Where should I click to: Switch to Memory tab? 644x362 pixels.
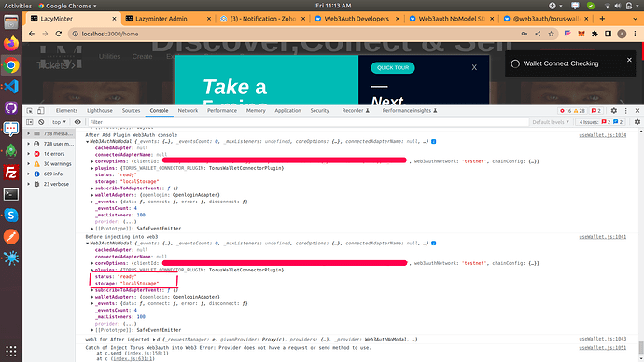[256, 111]
